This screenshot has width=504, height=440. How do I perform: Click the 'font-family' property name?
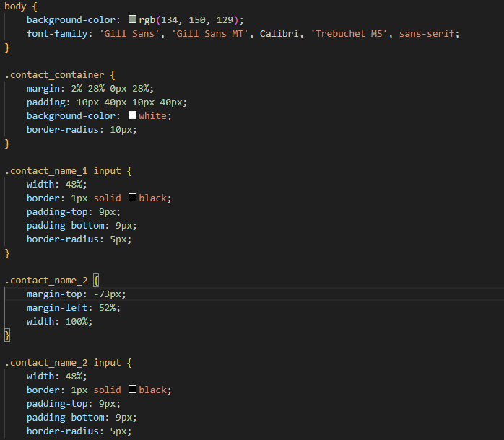click(x=57, y=34)
